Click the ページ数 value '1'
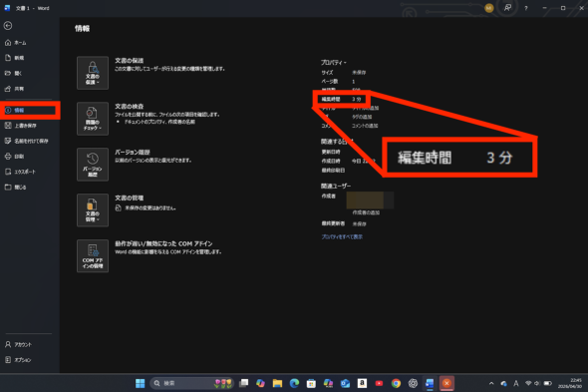 pyautogui.click(x=353, y=82)
